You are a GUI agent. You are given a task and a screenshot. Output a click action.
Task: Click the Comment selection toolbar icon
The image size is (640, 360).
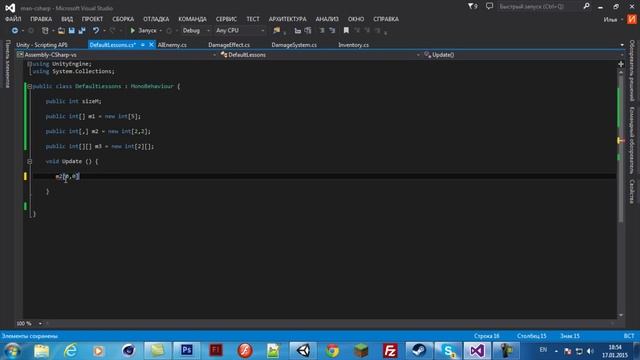[x=322, y=31]
